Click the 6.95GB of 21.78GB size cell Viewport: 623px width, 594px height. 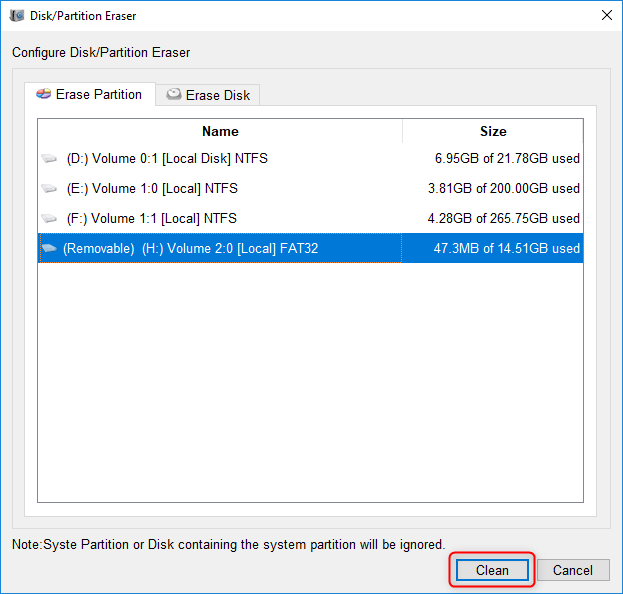(507, 159)
